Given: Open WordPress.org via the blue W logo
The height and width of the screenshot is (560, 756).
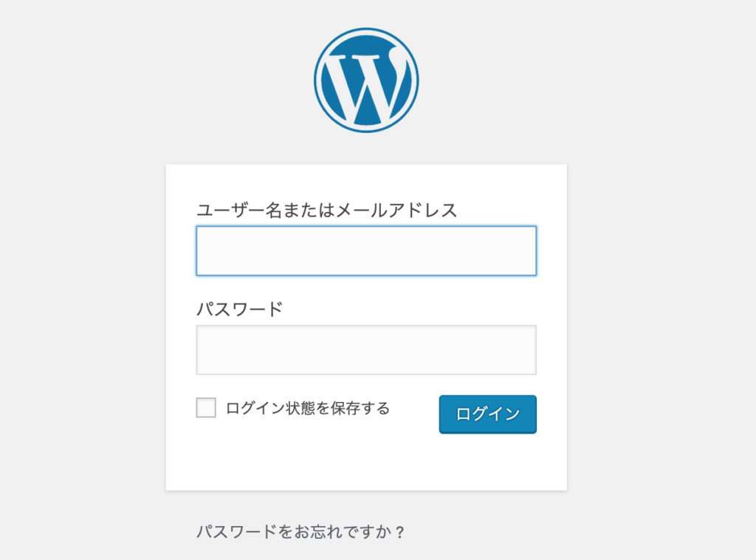Looking at the screenshot, I should click(x=366, y=81).
